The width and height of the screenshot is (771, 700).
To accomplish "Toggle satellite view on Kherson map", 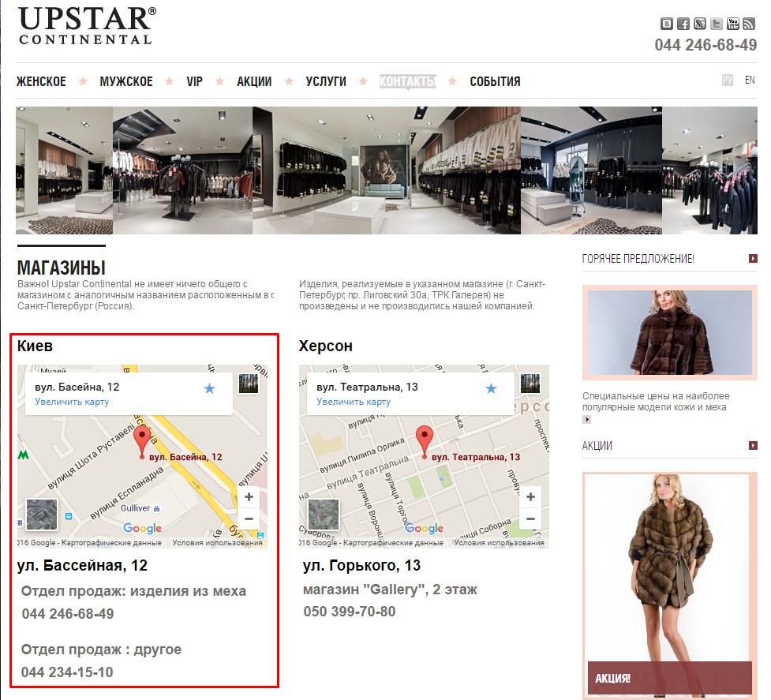I will pos(324,514).
